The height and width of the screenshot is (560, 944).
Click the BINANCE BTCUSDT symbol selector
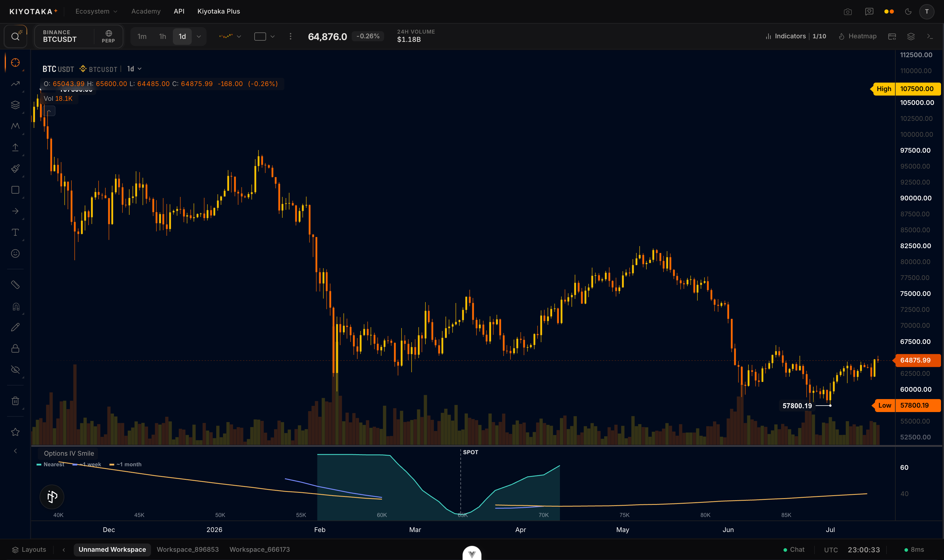tap(64, 36)
